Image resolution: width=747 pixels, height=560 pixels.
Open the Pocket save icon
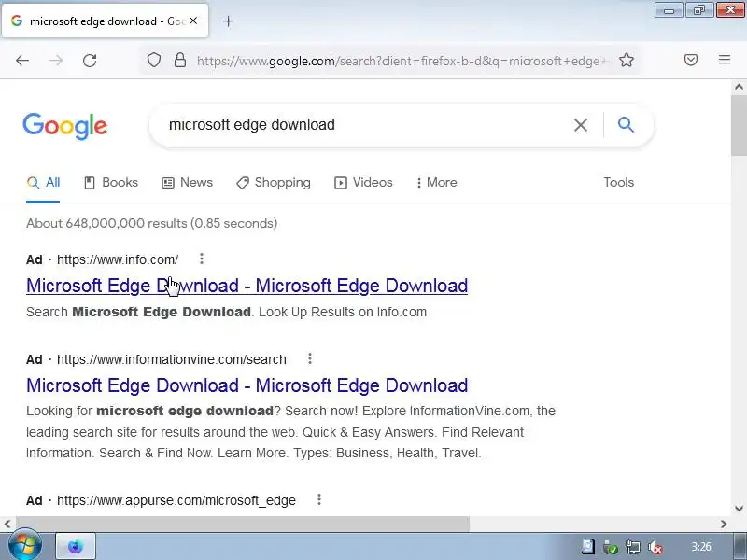[x=691, y=61]
